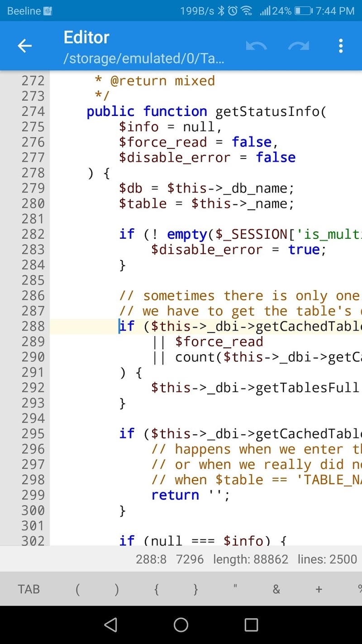Insert a TAB character

click(28, 589)
